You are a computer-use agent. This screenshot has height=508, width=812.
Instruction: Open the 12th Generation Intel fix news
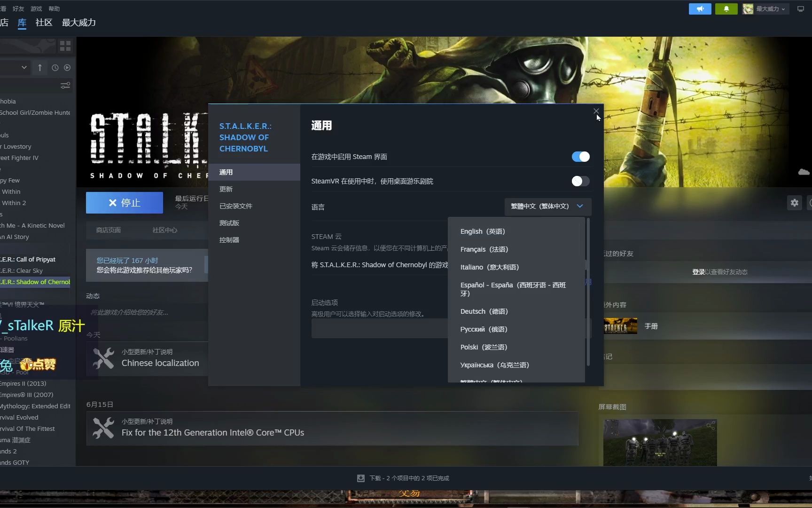pos(213,433)
